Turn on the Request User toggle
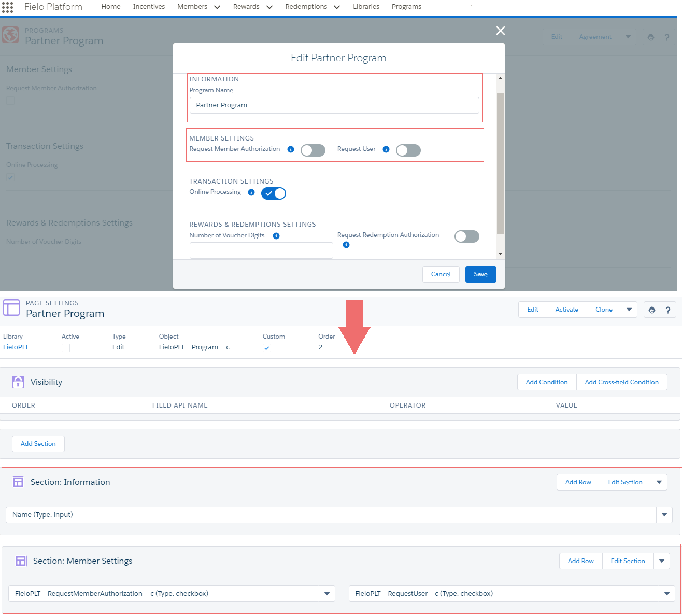This screenshot has width=682, height=616. 408,150
